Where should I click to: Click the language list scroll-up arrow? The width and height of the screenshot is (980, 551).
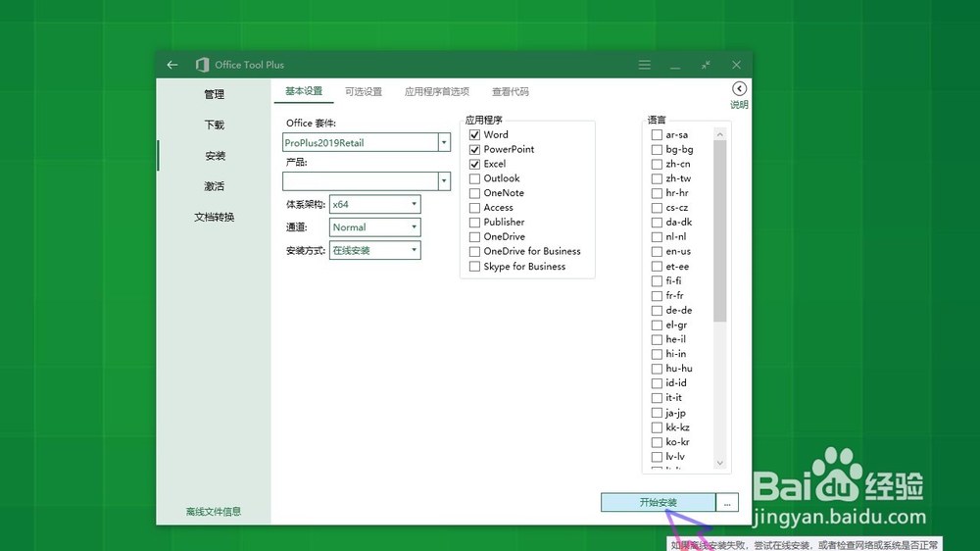pos(720,134)
